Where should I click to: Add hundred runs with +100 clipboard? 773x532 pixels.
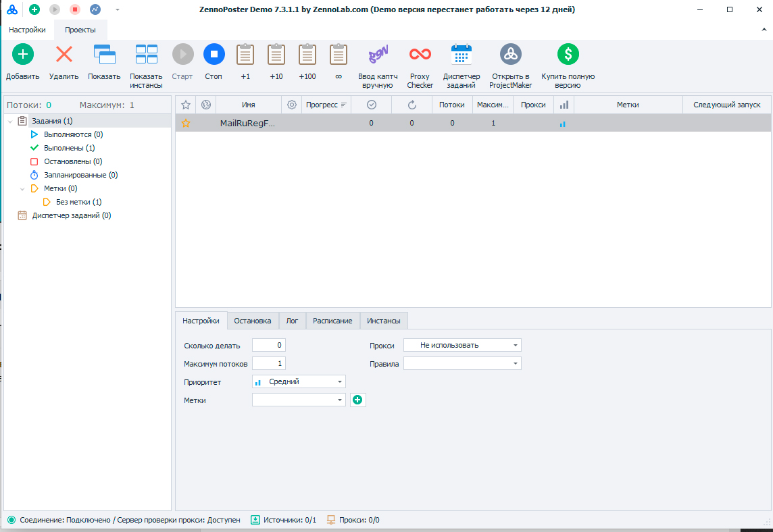point(307,54)
